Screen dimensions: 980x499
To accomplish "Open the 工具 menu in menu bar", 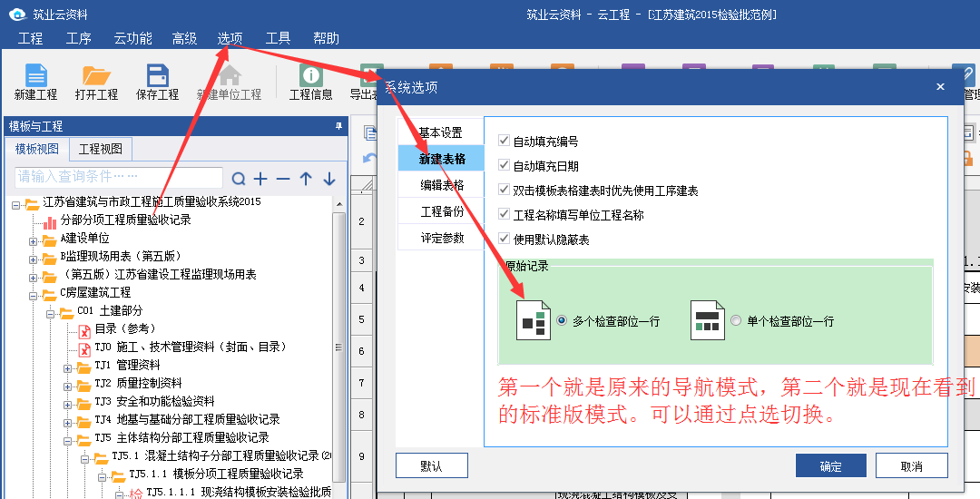I will coord(278,38).
